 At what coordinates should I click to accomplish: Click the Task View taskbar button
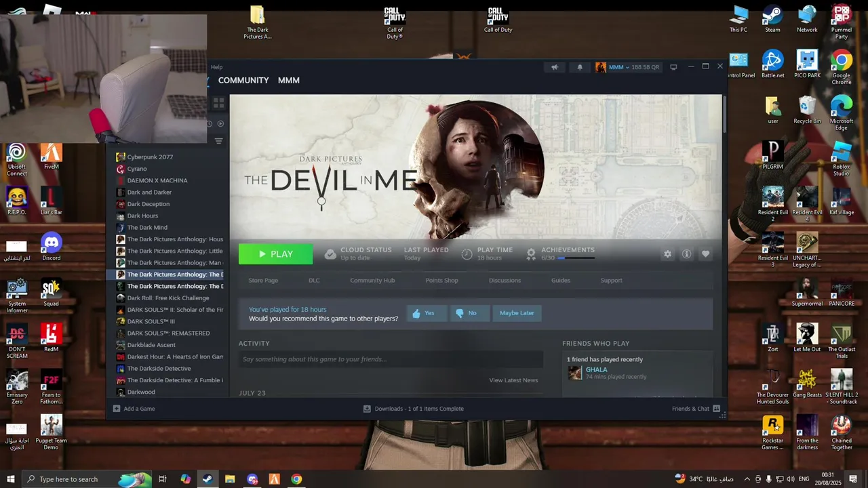163,479
